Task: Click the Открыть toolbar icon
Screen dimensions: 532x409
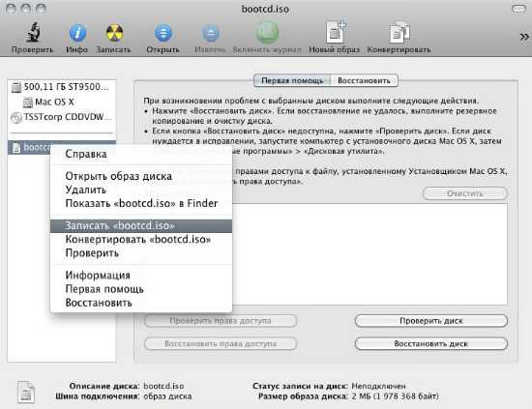Action: tap(163, 33)
